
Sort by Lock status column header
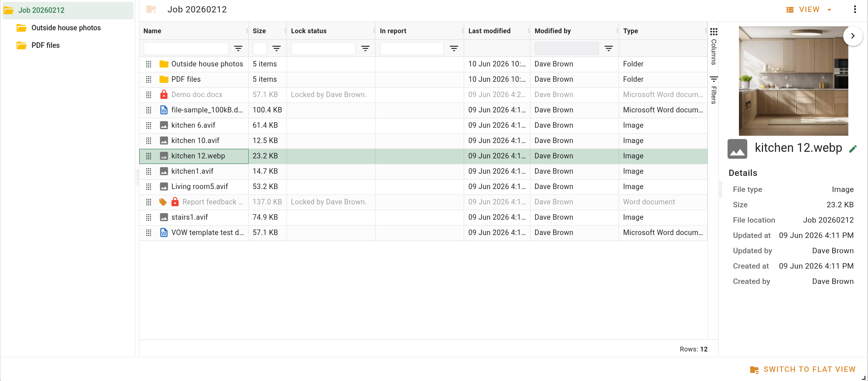308,31
